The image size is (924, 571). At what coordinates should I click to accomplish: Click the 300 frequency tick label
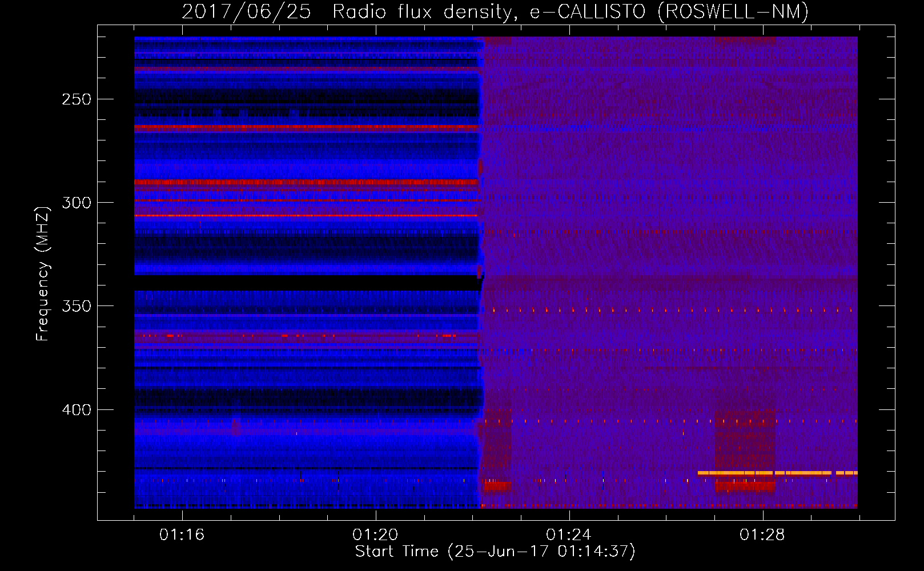pyautogui.click(x=77, y=203)
